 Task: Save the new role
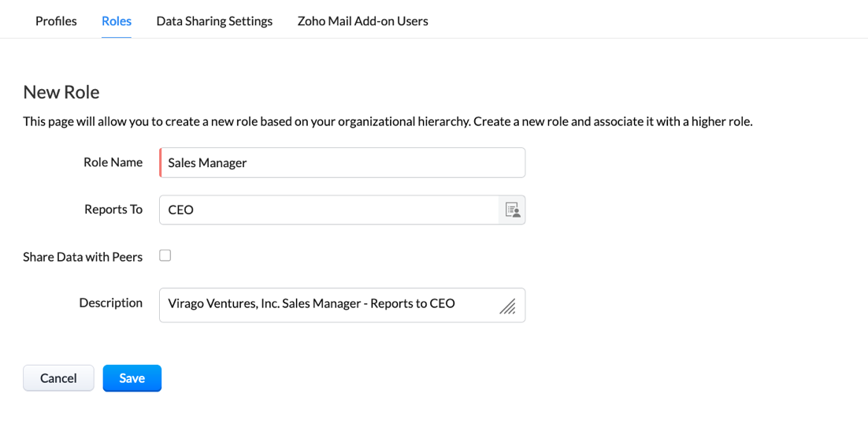pos(132,378)
